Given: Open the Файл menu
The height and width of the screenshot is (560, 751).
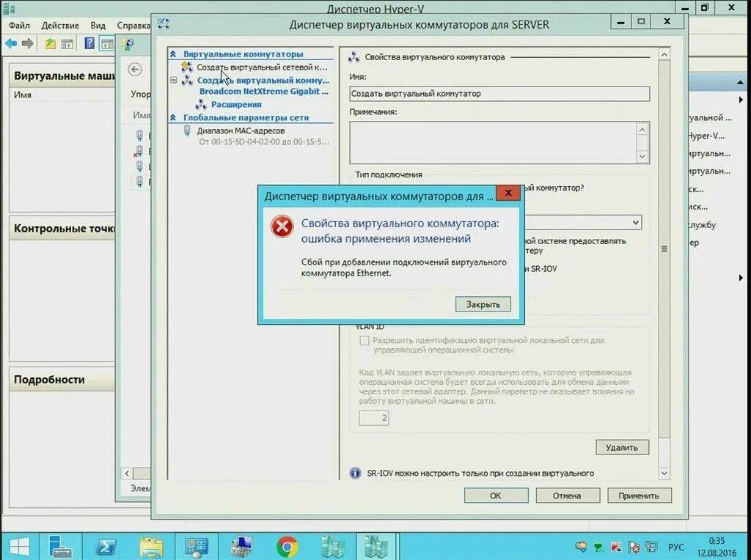Looking at the screenshot, I should pos(19,26).
